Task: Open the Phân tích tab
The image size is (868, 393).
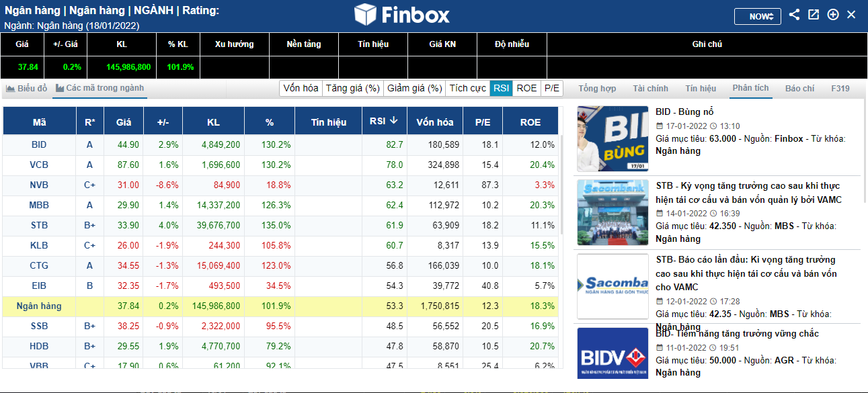Action: (751, 89)
